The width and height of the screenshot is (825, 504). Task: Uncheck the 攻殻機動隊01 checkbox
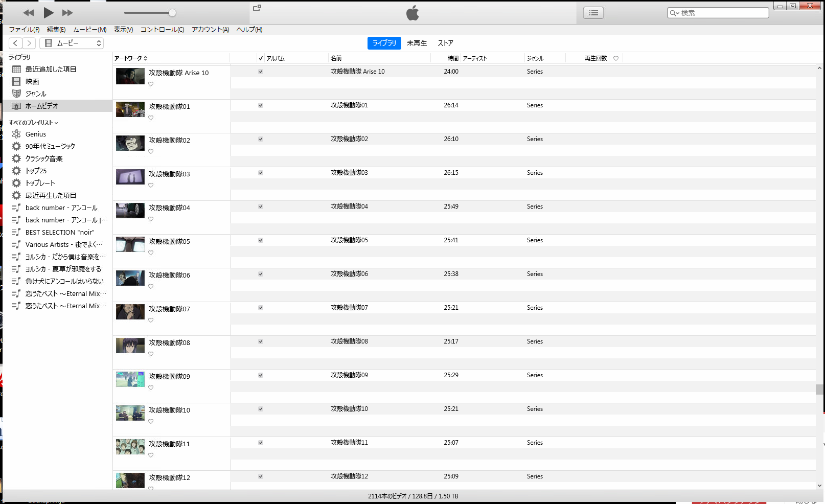[x=261, y=105]
